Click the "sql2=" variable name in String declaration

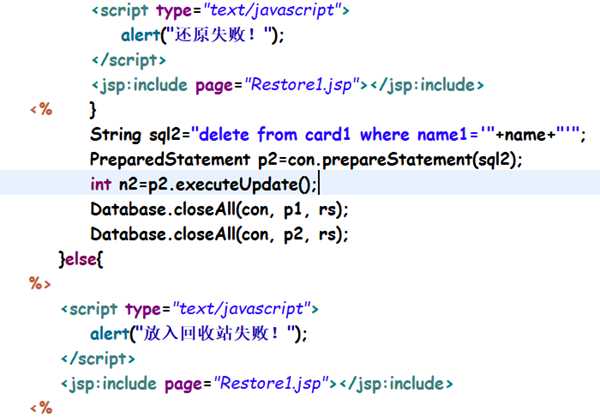point(170,135)
